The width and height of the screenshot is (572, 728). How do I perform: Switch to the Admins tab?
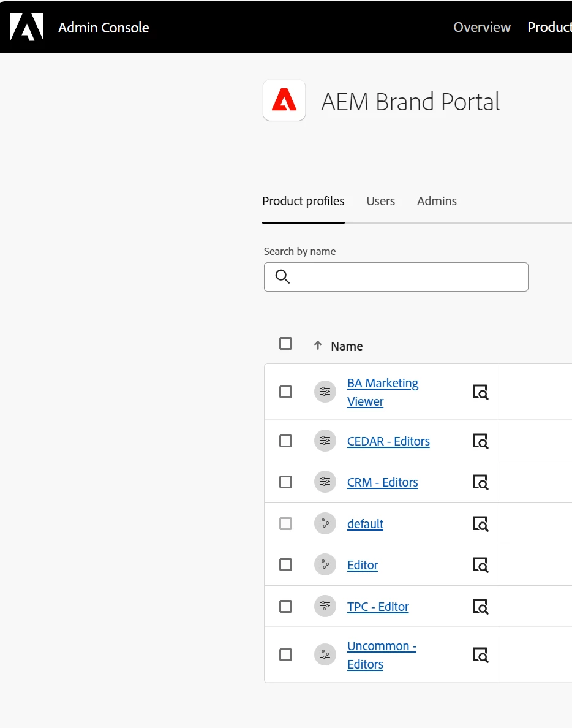click(437, 201)
